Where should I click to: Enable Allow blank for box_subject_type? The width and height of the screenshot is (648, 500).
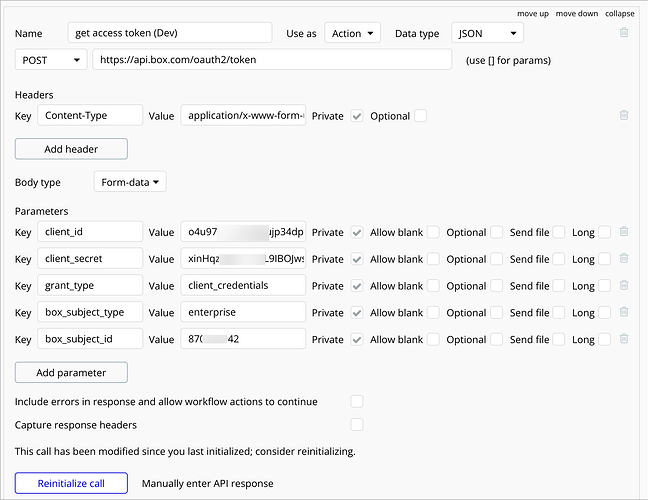tap(433, 313)
